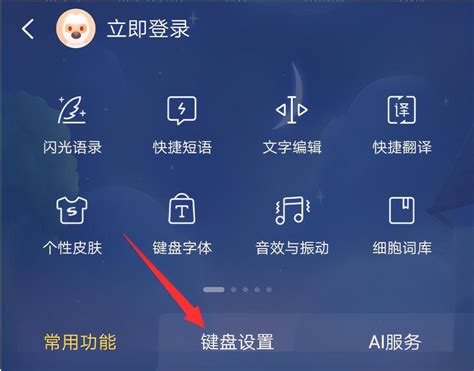The width and height of the screenshot is (474, 371).
Task: Open 个性皮肤 shirt icon
Action: 72,210
